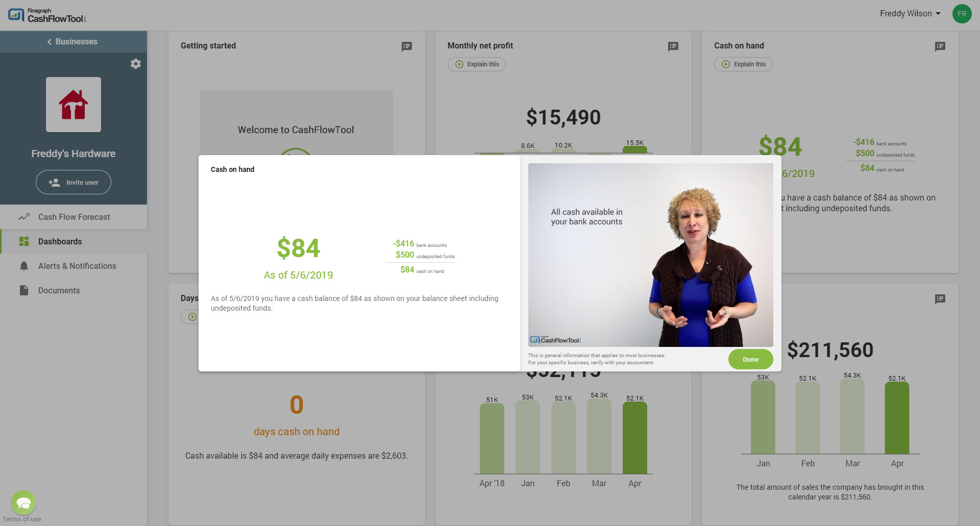980x526 pixels.
Task: Click the 15.5K bar in Monthly net profit chart
Action: click(634, 150)
